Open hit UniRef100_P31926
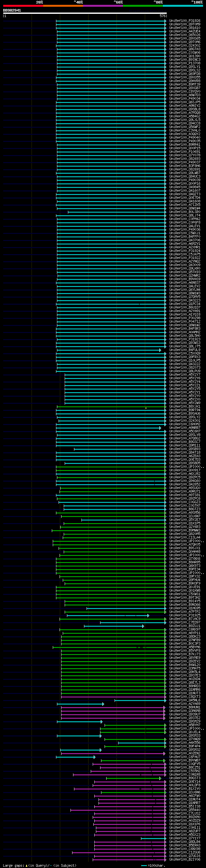Image resolution: width=206 pixels, height=868 pixels. [x=185, y=21]
